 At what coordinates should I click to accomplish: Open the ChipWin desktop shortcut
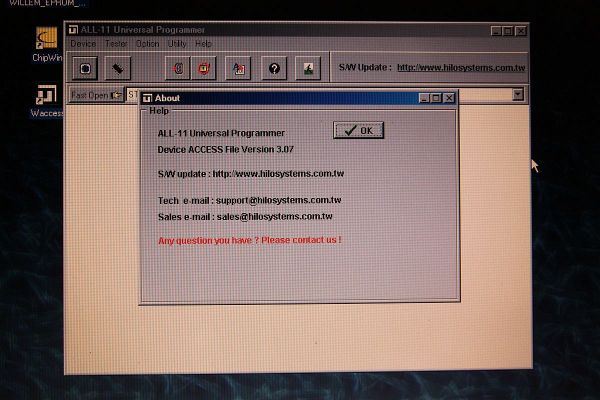47,44
